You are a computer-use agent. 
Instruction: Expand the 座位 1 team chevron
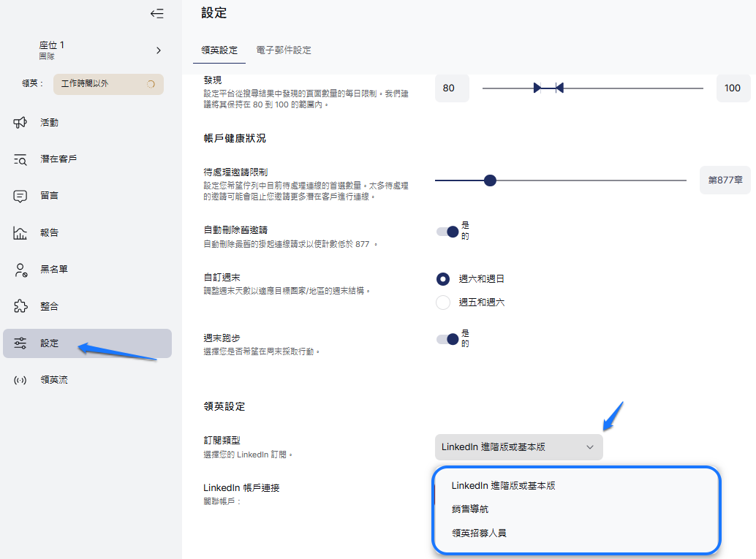pos(159,50)
